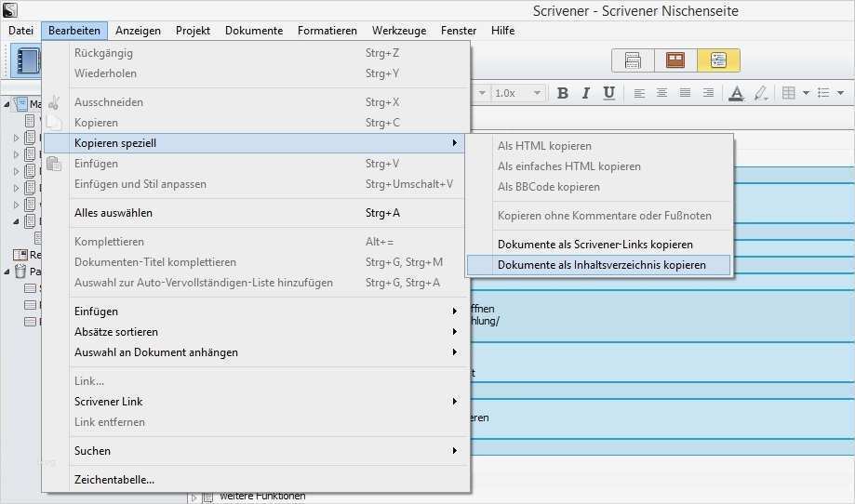Center-align the text
This screenshot has width=855, height=504.
click(662, 93)
